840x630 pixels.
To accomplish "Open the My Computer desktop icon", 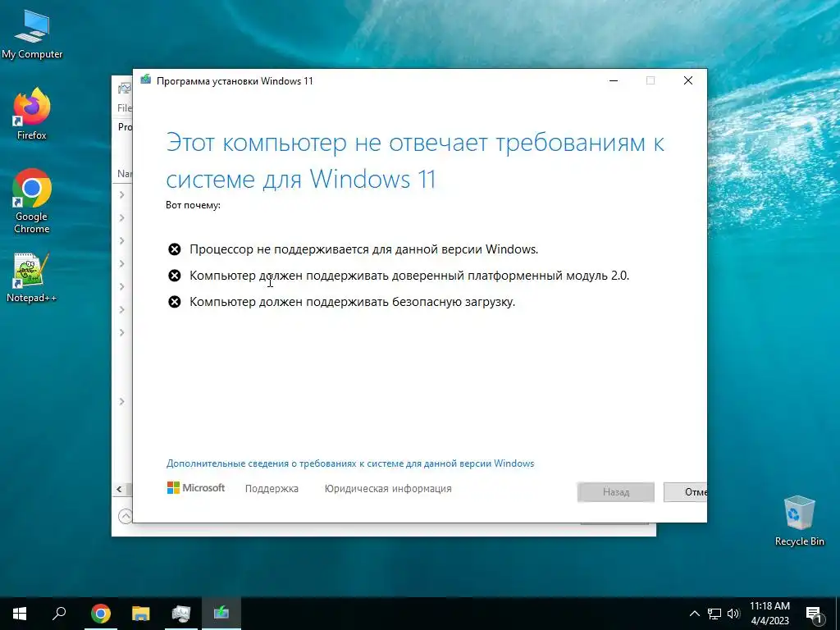I will (x=32, y=34).
